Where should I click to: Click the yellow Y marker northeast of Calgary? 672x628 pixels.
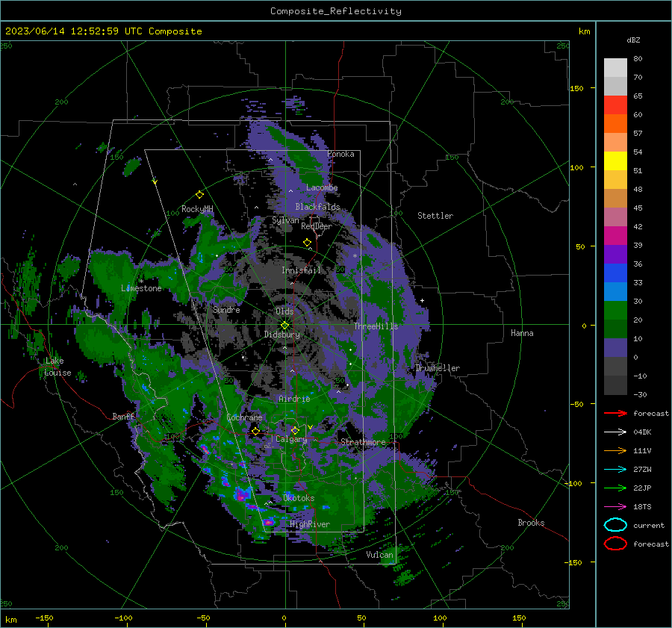[310, 427]
